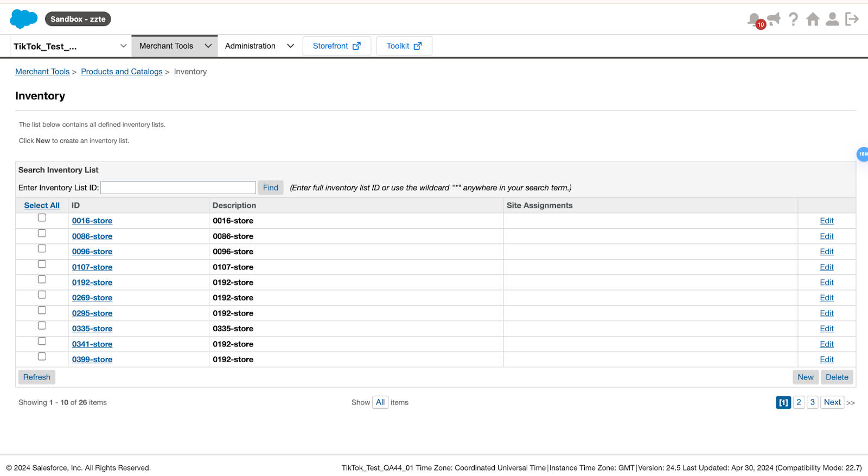Open the Storefront tab

point(336,46)
